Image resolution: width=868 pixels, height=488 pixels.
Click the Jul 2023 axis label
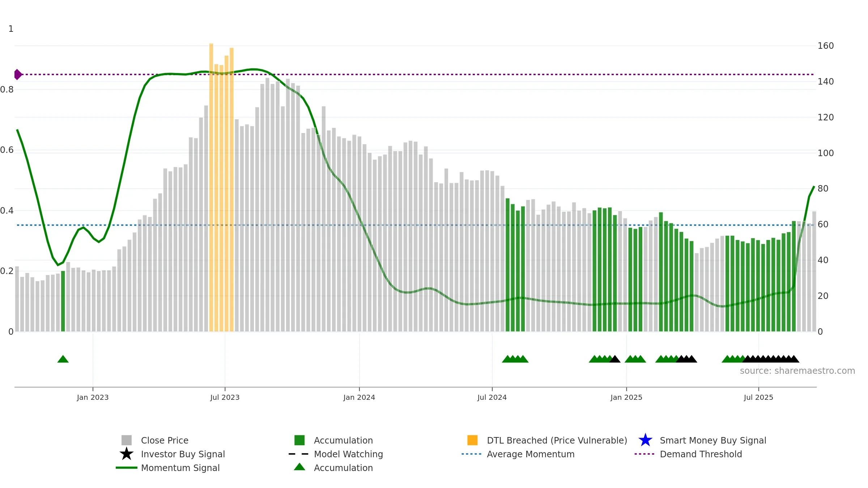click(225, 398)
